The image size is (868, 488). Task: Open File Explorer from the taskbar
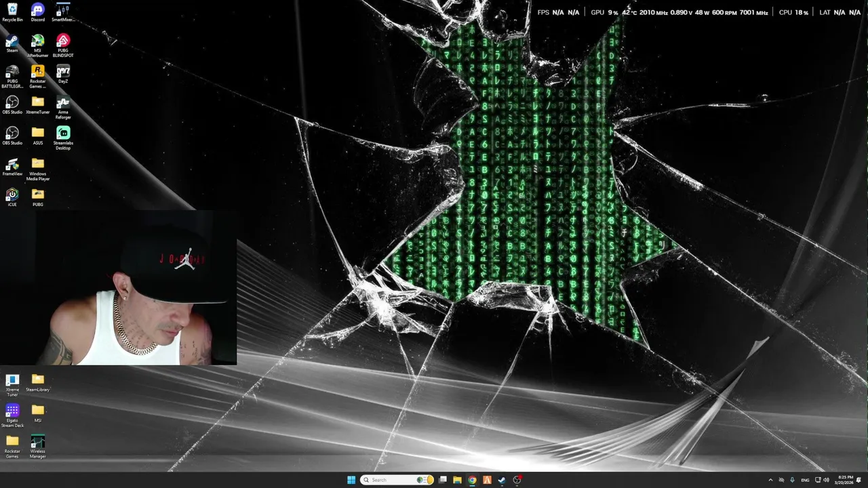(458, 480)
